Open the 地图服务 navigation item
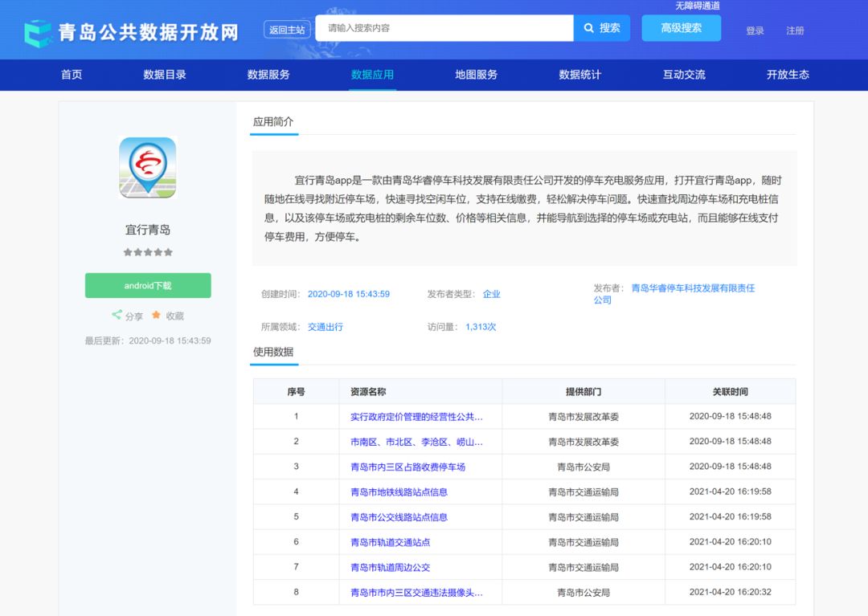 click(x=476, y=75)
